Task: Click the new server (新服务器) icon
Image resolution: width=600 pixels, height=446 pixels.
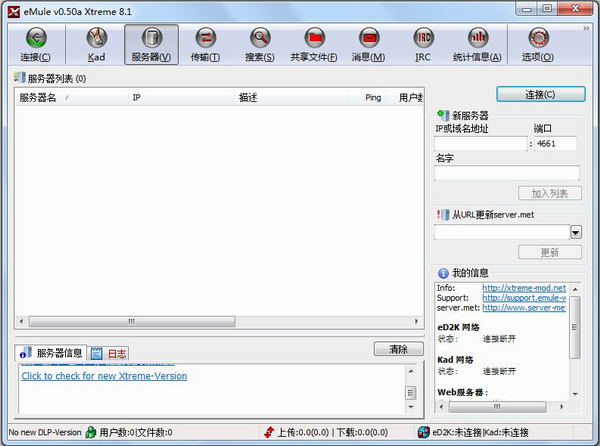Action: click(443, 115)
